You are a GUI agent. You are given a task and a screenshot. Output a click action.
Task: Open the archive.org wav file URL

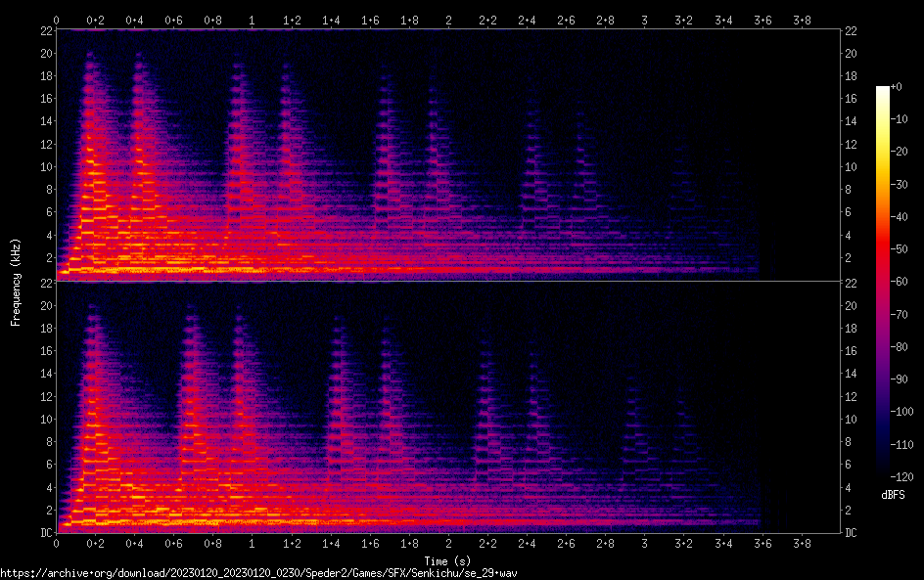tap(272, 573)
